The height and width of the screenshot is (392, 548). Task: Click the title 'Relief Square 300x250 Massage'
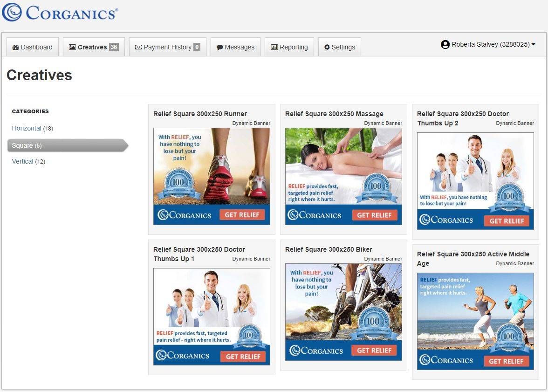click(334, 114)
